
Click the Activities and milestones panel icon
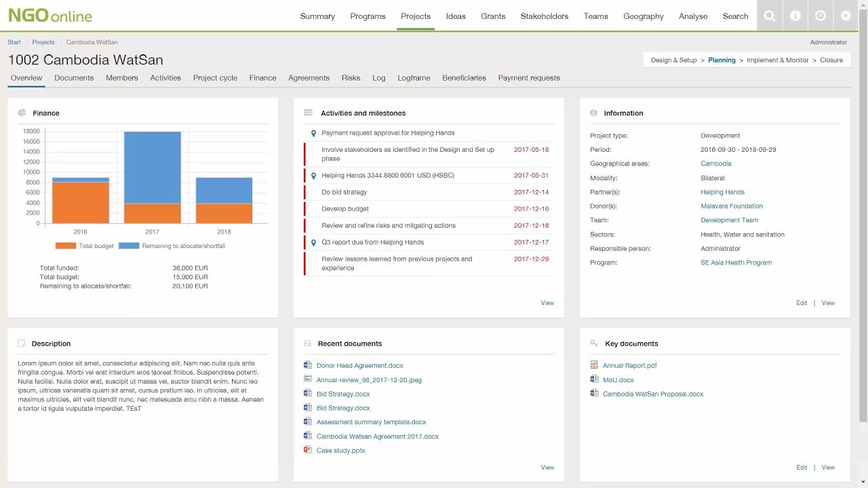(x=308, y=113)
